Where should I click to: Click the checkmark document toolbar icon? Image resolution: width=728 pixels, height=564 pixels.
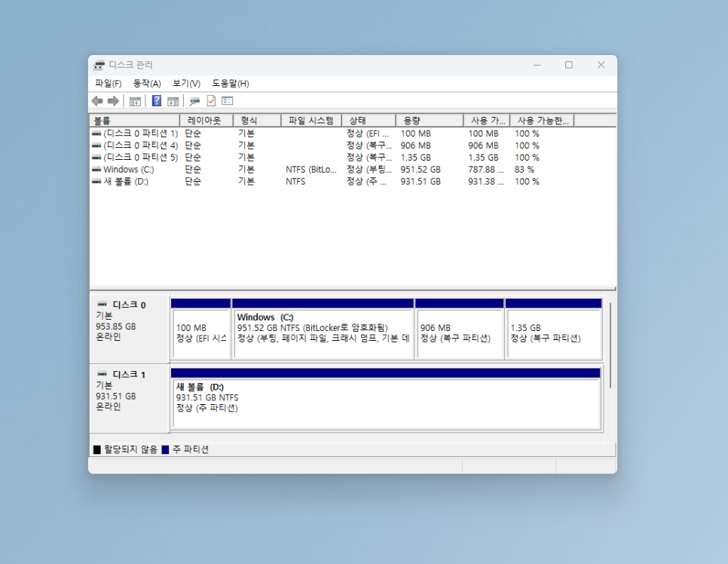click(211, 101)
